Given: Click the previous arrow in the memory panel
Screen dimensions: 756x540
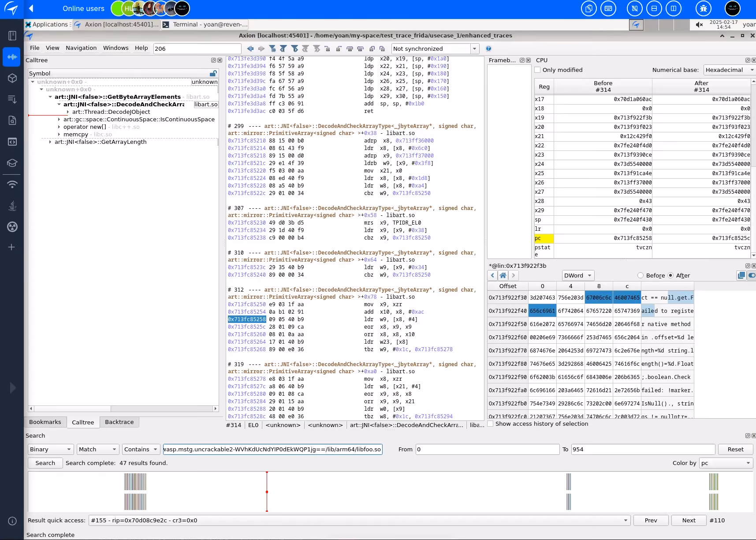Looking at the screenshot, I should [x=493, y=275].
